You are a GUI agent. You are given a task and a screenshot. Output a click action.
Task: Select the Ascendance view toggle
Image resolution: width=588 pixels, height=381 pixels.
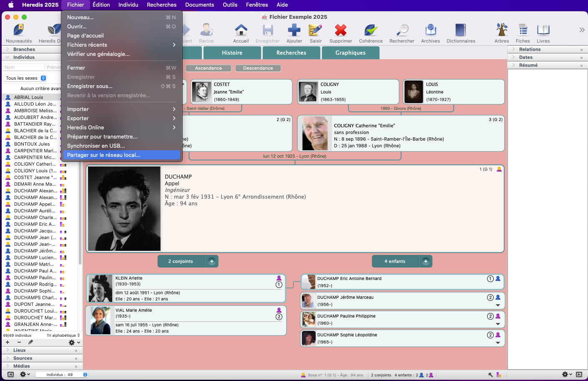click(209, 68)
